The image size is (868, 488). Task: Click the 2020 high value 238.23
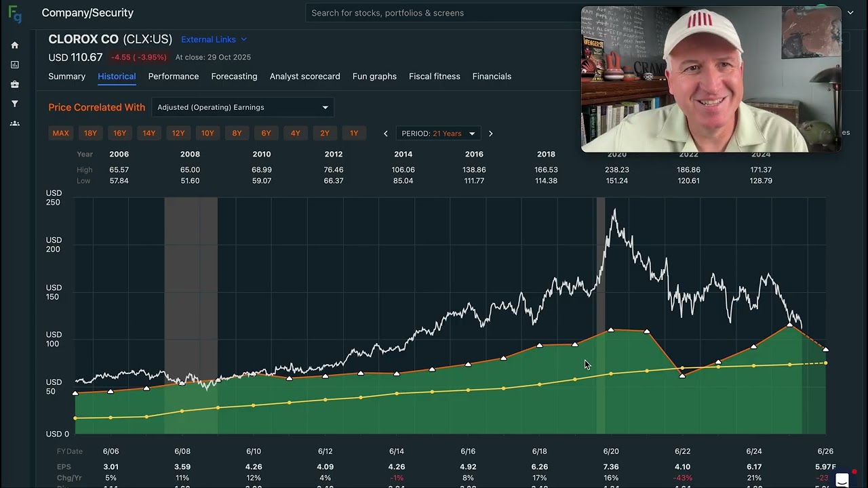point(617,170)
